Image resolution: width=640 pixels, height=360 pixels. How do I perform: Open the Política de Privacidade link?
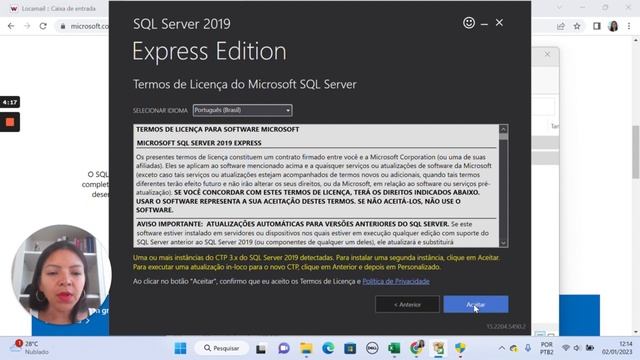(x=396, y=281)
